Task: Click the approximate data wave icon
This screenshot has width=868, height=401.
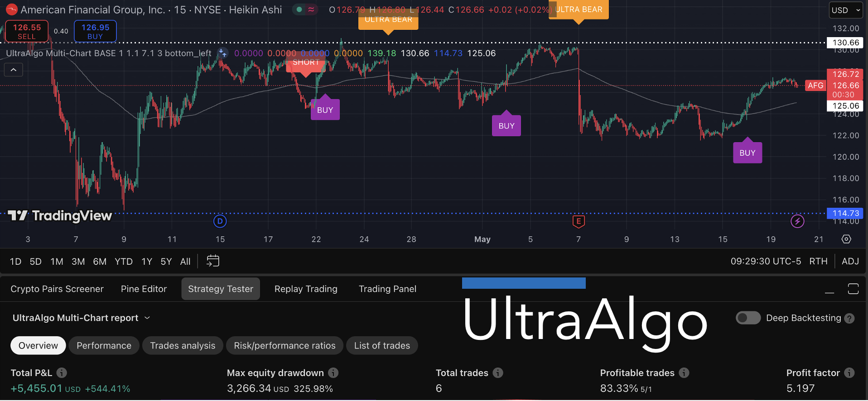Action: 311,10
